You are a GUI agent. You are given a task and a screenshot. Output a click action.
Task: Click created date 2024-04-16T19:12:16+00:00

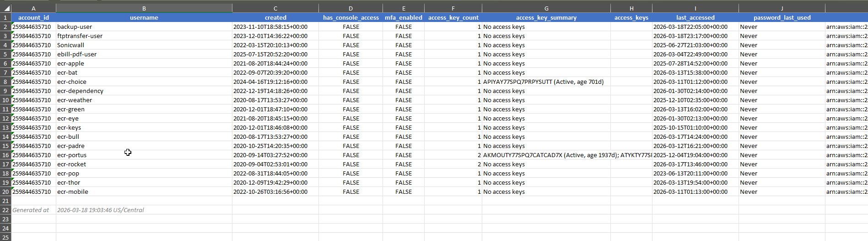point(275,82)
